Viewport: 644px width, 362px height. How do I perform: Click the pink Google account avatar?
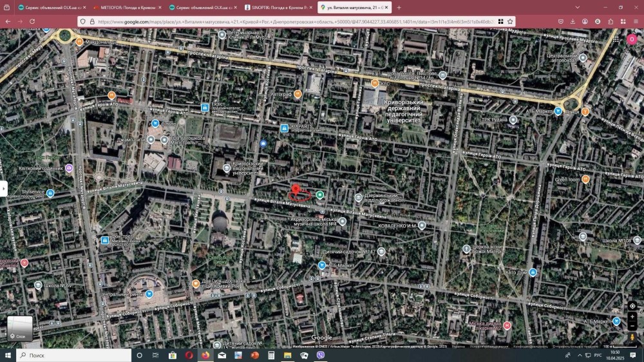632,40
